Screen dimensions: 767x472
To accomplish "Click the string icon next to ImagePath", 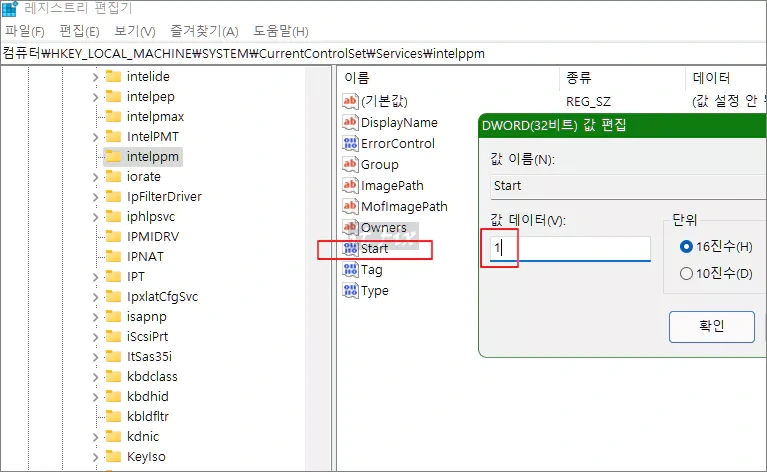I will (x=350, y=185).
